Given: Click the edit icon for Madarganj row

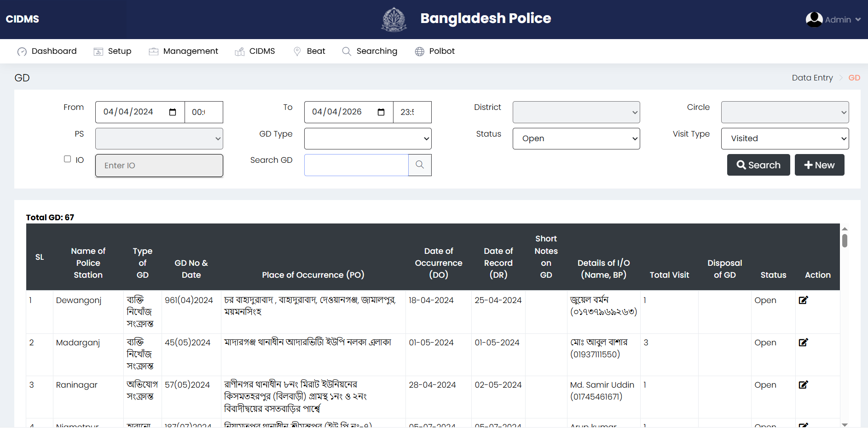Looking at the screenshot, I should pos(803,343).
